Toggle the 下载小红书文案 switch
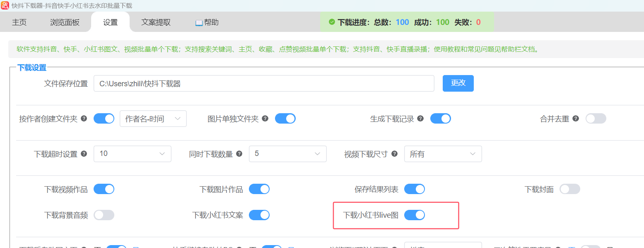The height and width of the screenshot is (248, 644). point(259,215)
